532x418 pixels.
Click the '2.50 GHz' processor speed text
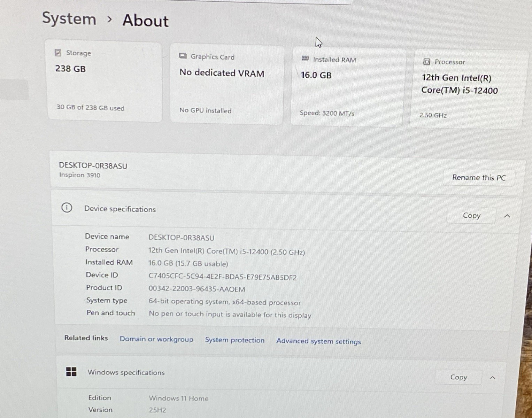pyautogui.click(x=433, y=115)
